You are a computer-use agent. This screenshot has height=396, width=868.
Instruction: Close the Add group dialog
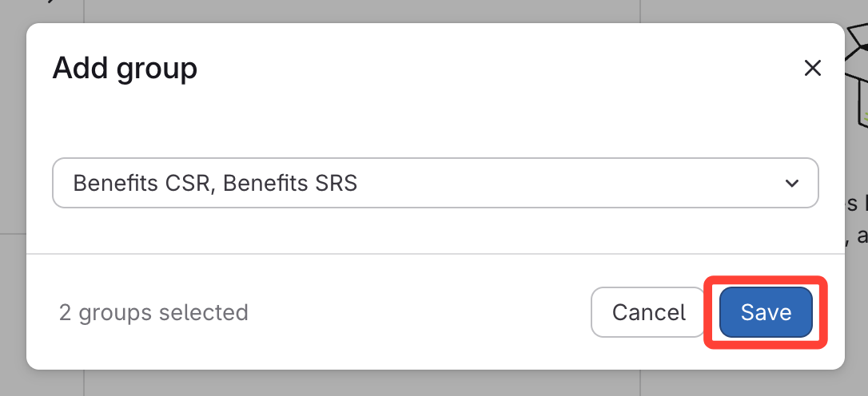(812, 69)
